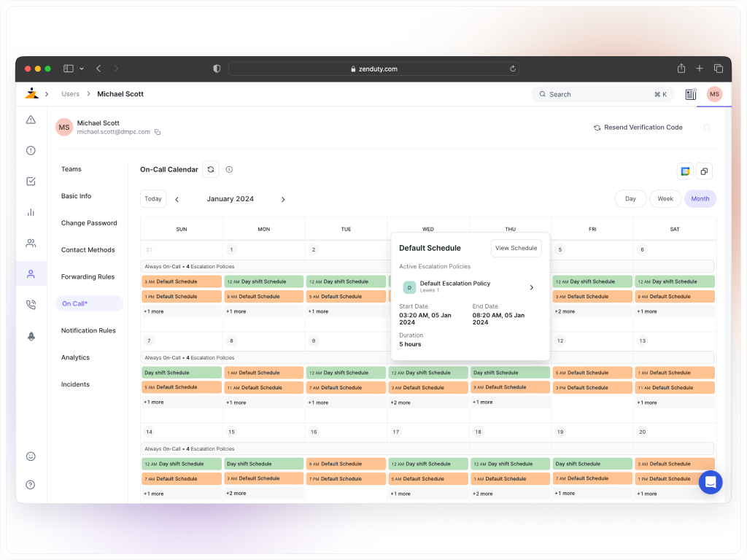
Task: Expand the breadcrumb chevron next to logo
Action: [47, 94]
